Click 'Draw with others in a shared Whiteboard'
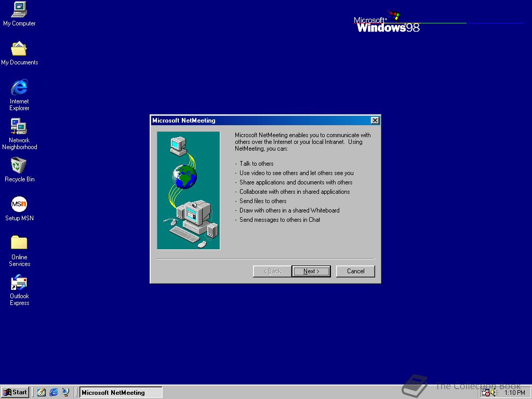The image size is (532, 399). pos(289,210)
